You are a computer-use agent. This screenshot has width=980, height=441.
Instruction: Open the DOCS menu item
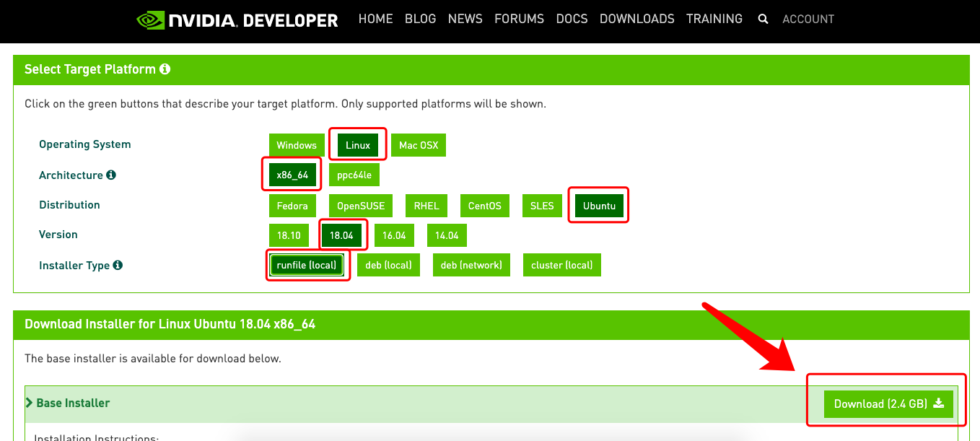point(572,19)
